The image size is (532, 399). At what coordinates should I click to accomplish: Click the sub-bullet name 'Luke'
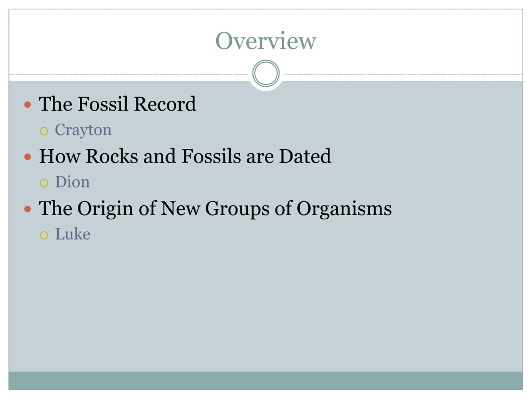[x=73, y=234]
